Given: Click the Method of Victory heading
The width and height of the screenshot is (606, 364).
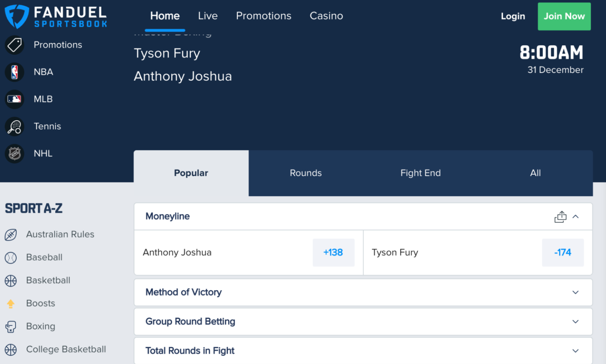Looking at the screenshot, I should click(183, 292).
